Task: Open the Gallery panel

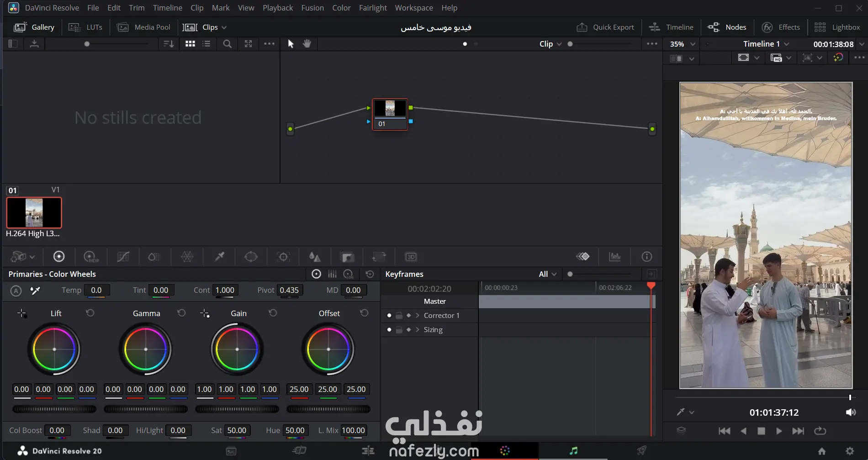Action: coord(34,27)
